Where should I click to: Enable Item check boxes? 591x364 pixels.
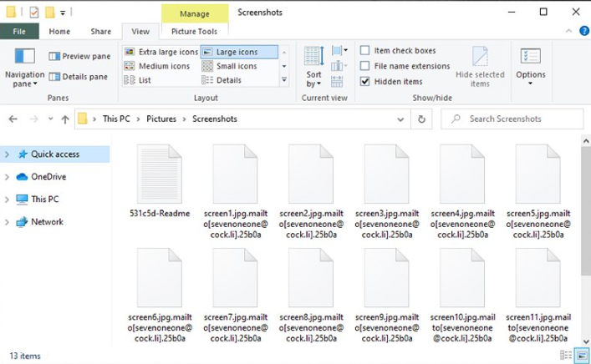365,51
